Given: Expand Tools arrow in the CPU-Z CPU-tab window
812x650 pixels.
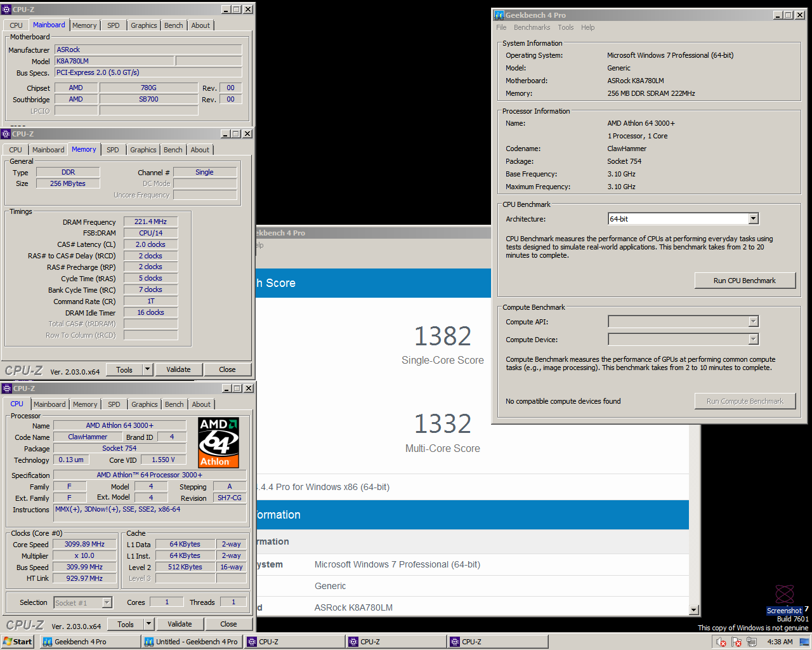Looking at the screenshot, I should 148,624.
